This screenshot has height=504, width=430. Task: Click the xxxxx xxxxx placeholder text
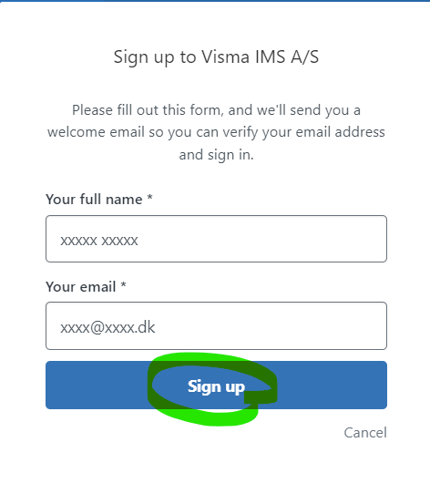[99, 241]
